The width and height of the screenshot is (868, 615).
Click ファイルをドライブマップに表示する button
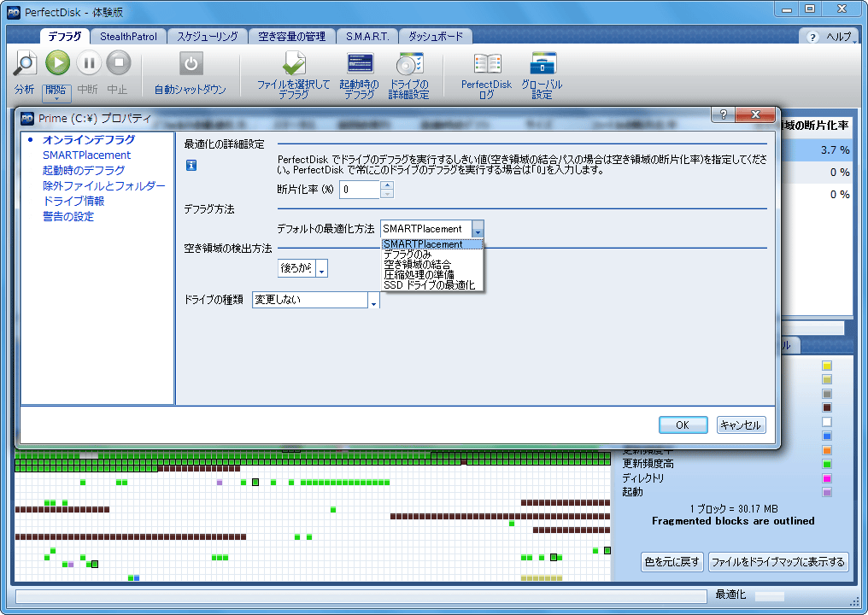(778, 562)
